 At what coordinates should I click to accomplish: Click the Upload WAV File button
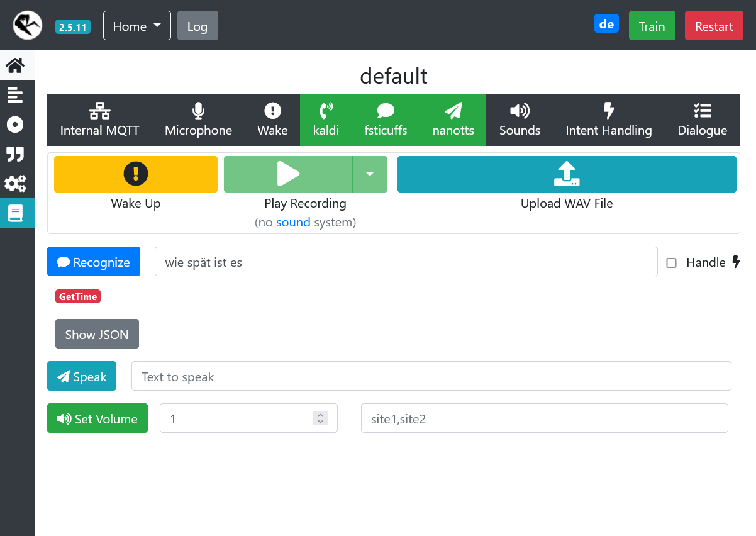pyautogui.click(x=566, y=174)
